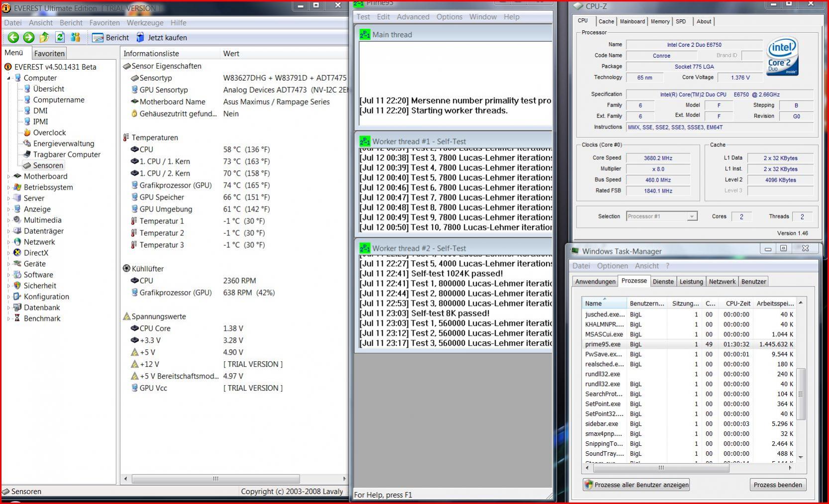Open the Bericht report wizard toolbar button
This screenshot has width=829, height=504.
pyautogui.click(x=111, y=37)
